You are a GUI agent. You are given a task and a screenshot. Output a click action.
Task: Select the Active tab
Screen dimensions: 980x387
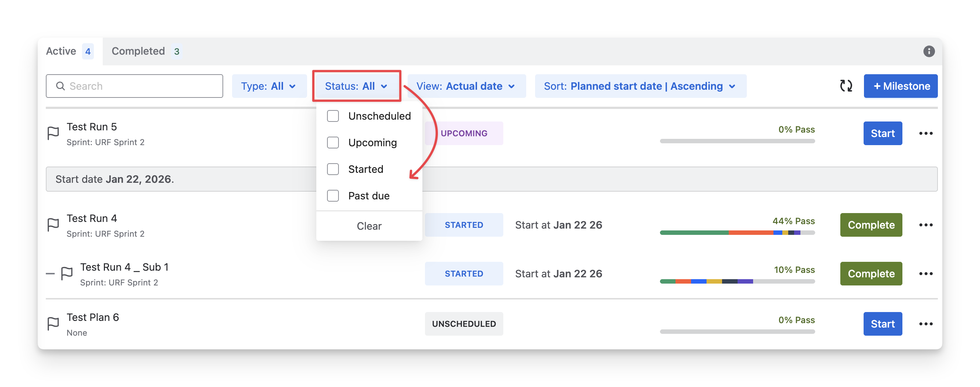(69, 51)
